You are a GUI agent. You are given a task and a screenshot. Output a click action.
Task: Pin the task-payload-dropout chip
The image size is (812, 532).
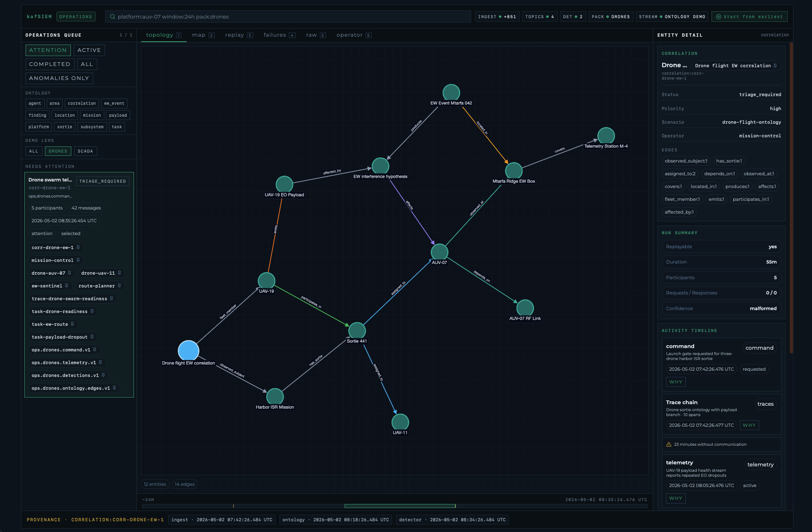click(92, 337)
